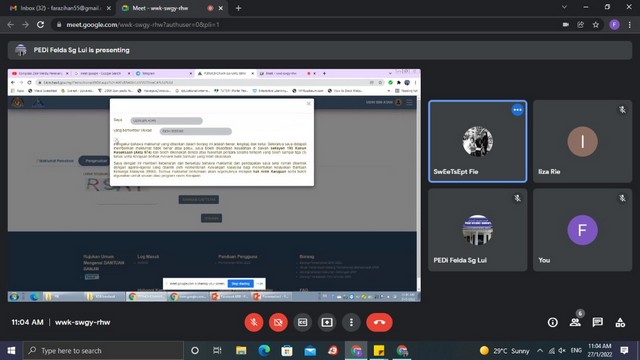Image resolution: width=640 pixels, height=360 pixels.
Task: Open Chrome menu three dots
Action: pyautogui.click(x=629, y=24)
